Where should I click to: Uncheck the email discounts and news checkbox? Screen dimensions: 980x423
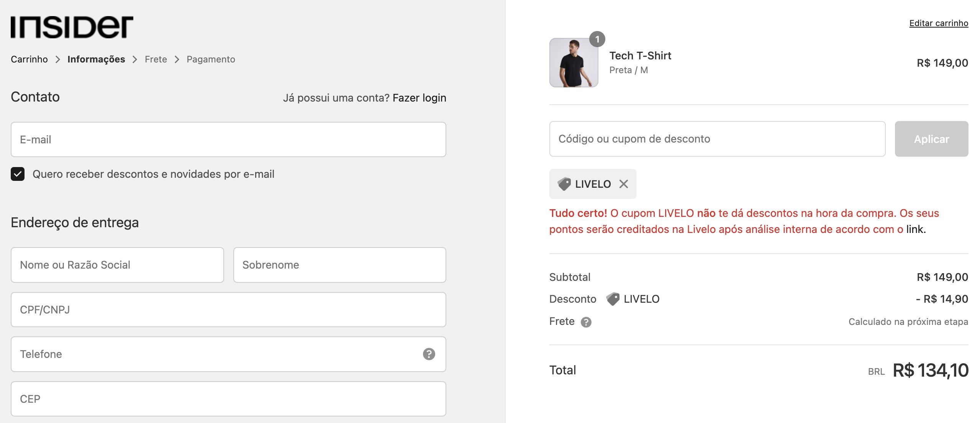pos(18,174)
